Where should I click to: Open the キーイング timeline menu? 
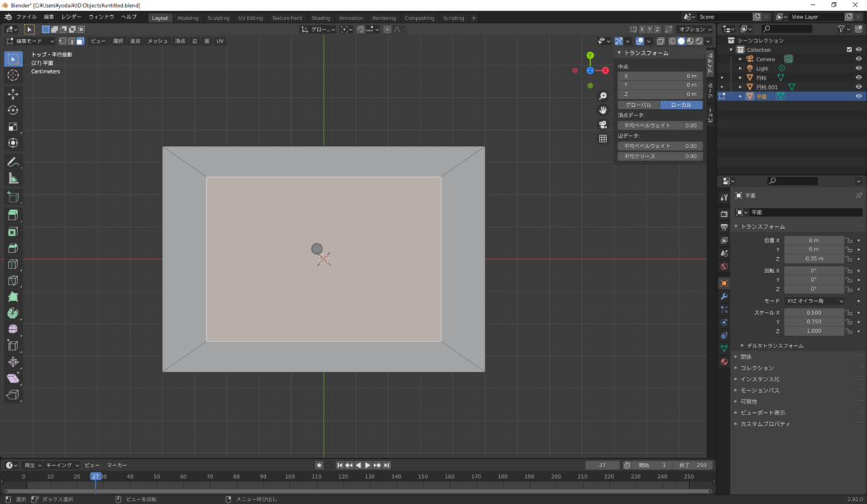[x=64, y=465]
